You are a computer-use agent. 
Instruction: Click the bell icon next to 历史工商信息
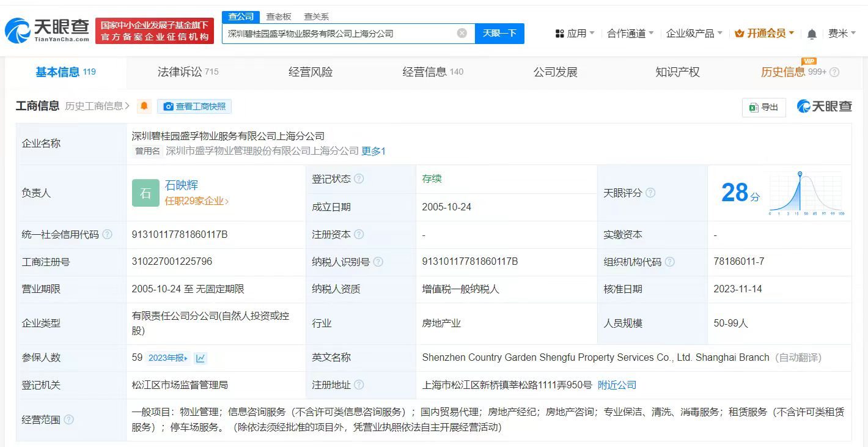click(143, 106)
